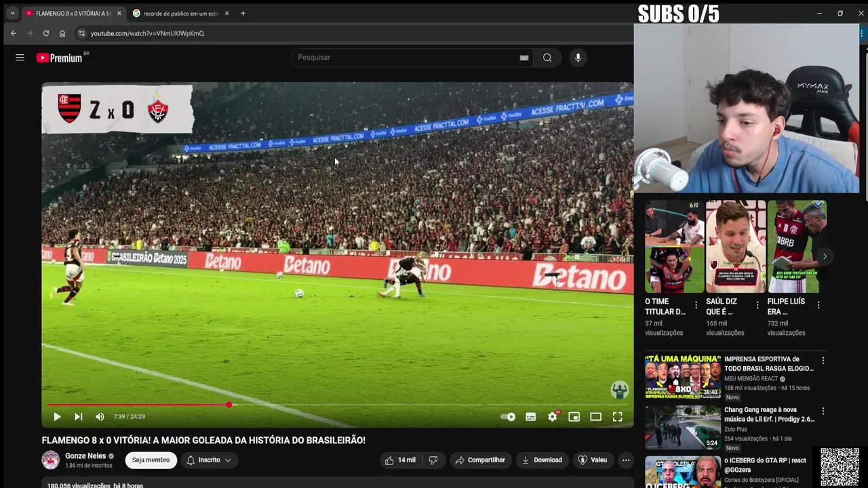Open TÁ UMA MÁQUINA video thumbnail

pos(683,376)
